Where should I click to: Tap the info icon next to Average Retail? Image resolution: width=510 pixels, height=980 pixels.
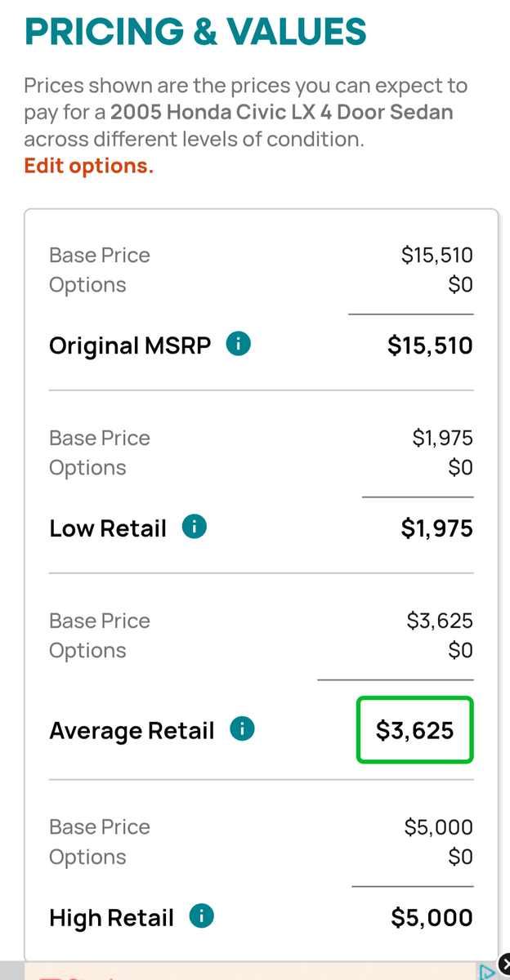[242, 729]
